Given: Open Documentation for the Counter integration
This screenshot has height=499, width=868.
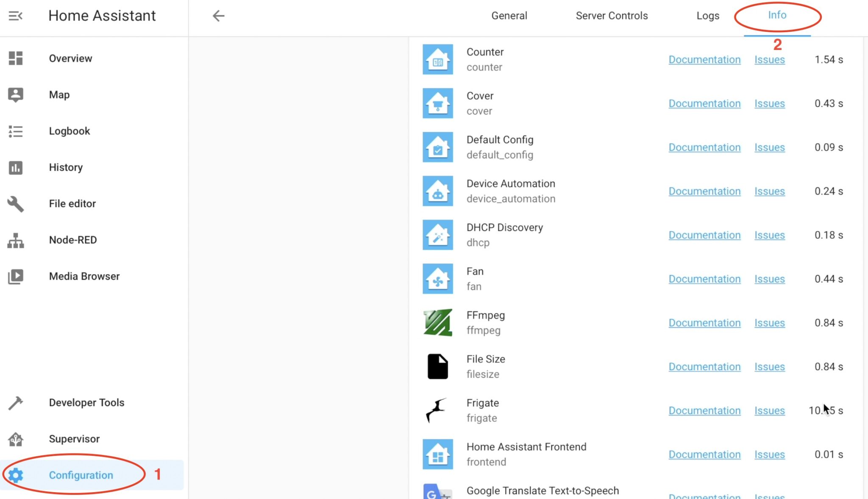Looking at the screenshot, I should point(704,60).
